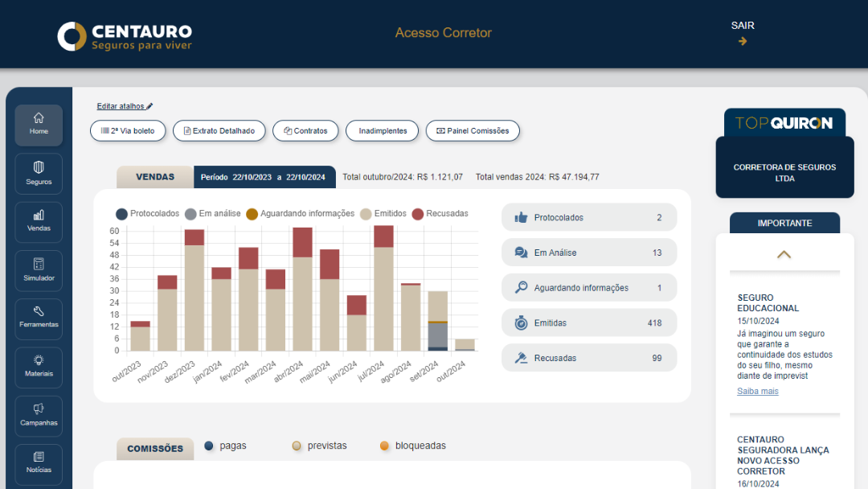Click Editar atalhos pencil link
The height and width of the screenshot is (489, 868).
point(125,106)
